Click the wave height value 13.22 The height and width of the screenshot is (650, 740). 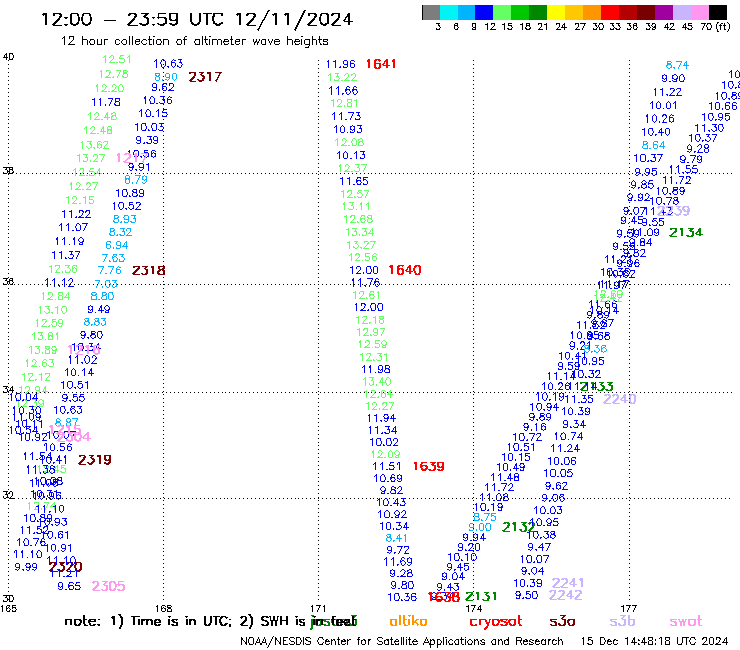click(x=342, y=77)
